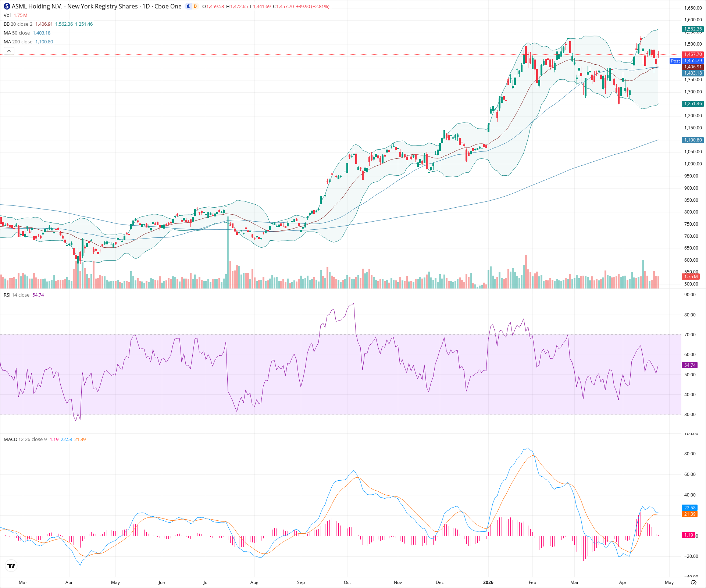Screen dimensions: 706x588
Task: Select the blue Cboe One badge icon
Action: (188, 6)
